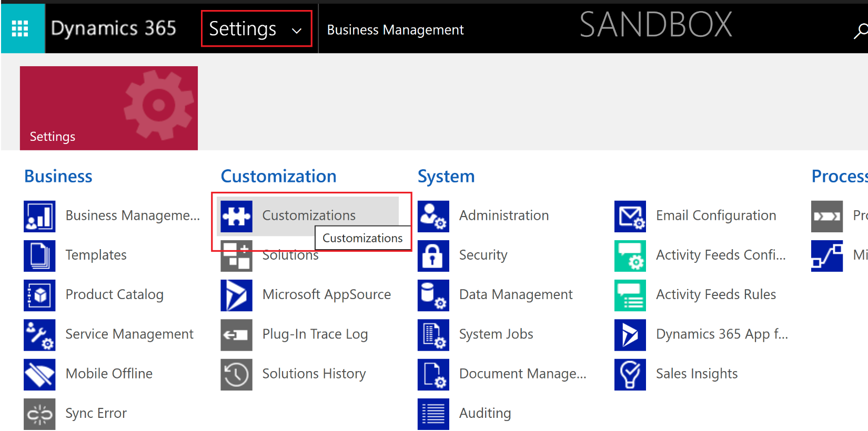Open Service Management settings
This screenshot has width=868, height=431.
click(129, 334)
